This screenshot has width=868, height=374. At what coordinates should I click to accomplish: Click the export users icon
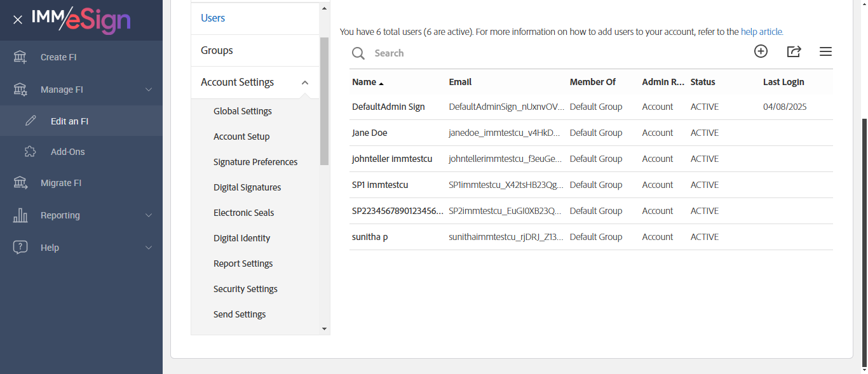[794, 51]
